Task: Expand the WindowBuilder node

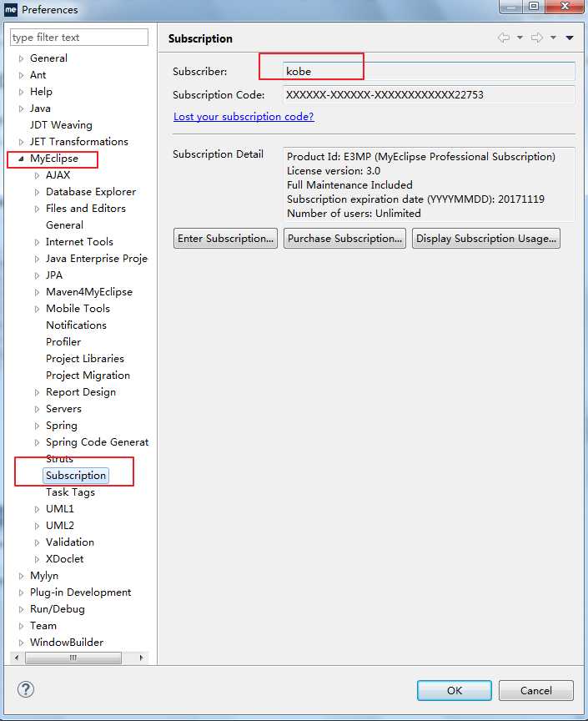Action: click(x=21, y=643)
